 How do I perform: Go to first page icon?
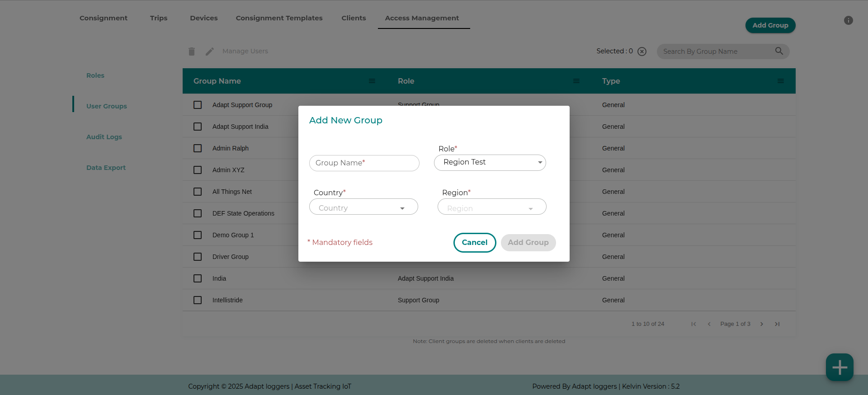pyautogui.click(x=693, y=324)
